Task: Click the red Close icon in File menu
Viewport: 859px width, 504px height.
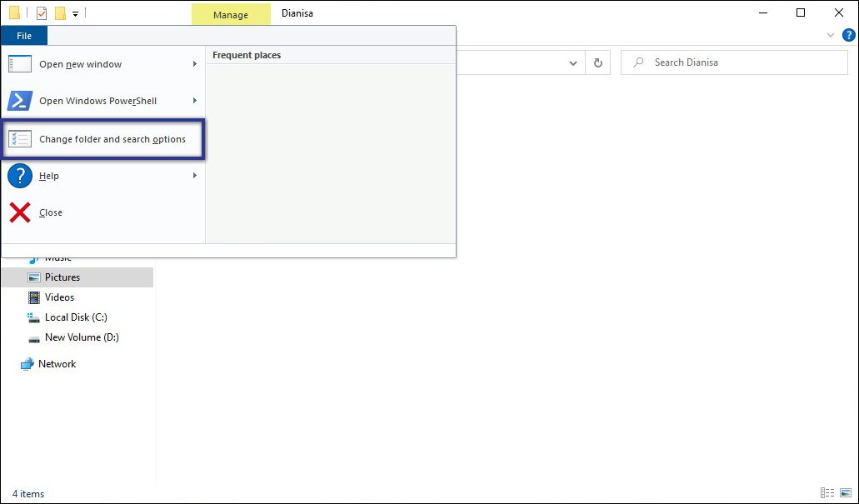Action: tap(18, 212)
